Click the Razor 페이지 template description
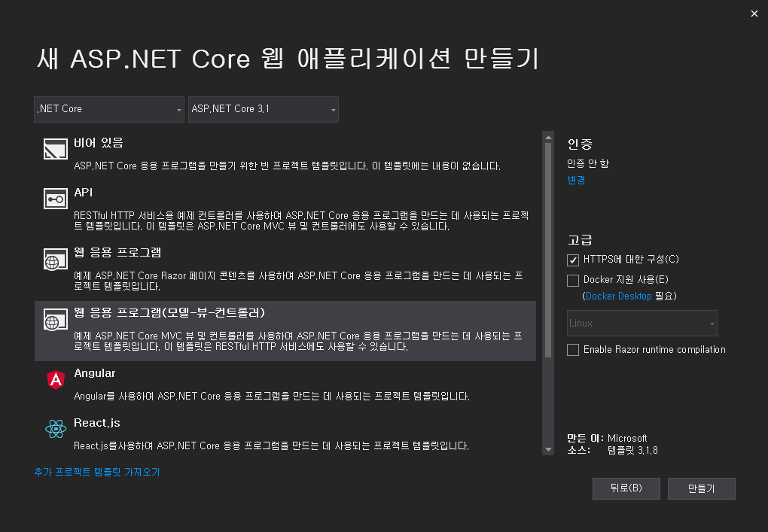Image resolution: width=768 pixels, height=532 pixels. click(298, 281)
